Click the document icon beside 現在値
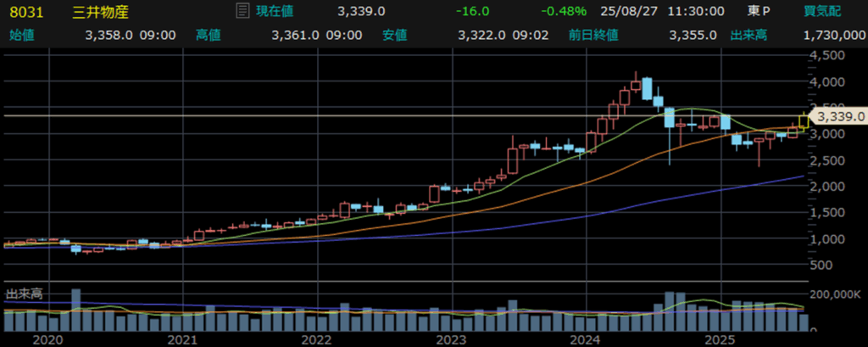Image resolution: width=868 pixels, height=347 pixels. [x=242, y=12]
